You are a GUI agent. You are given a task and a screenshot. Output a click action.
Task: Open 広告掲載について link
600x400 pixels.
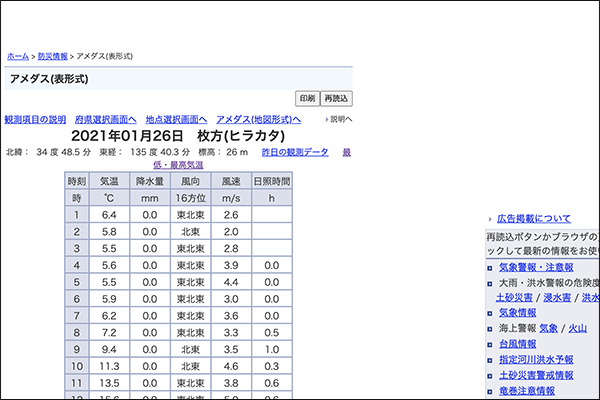pos(534,218)
